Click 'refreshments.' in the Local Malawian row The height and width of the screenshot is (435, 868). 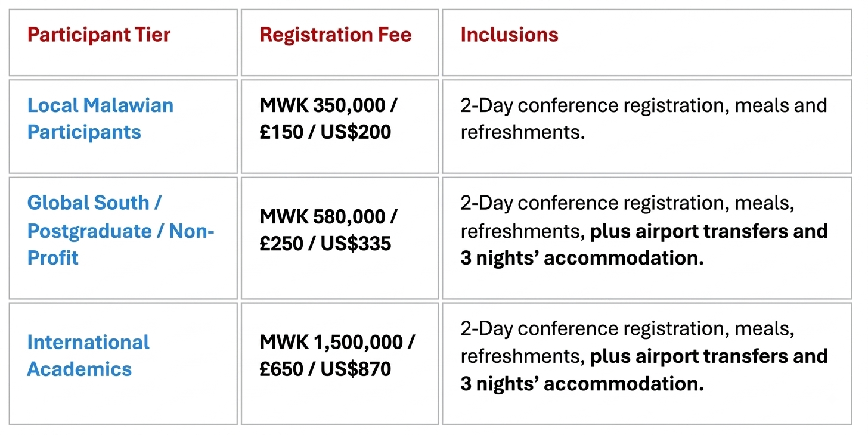523,132
